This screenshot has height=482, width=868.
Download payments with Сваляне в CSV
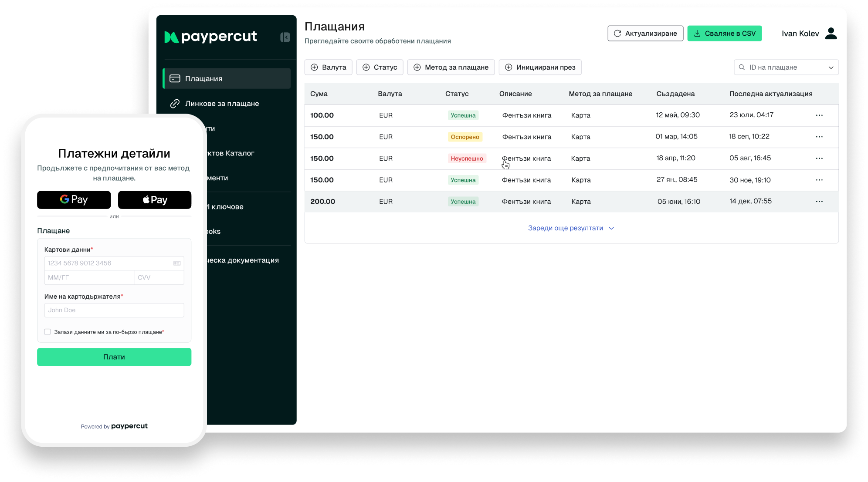tap(725, 34)
